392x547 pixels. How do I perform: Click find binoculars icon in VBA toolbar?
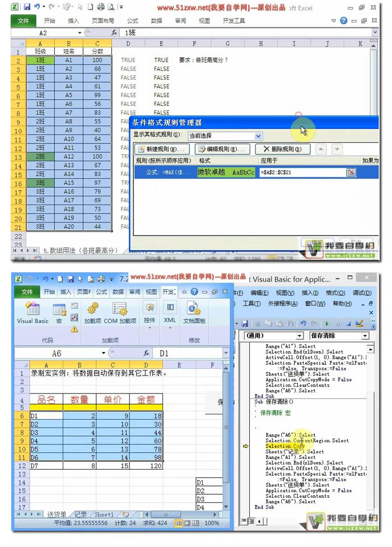[290, 323]
